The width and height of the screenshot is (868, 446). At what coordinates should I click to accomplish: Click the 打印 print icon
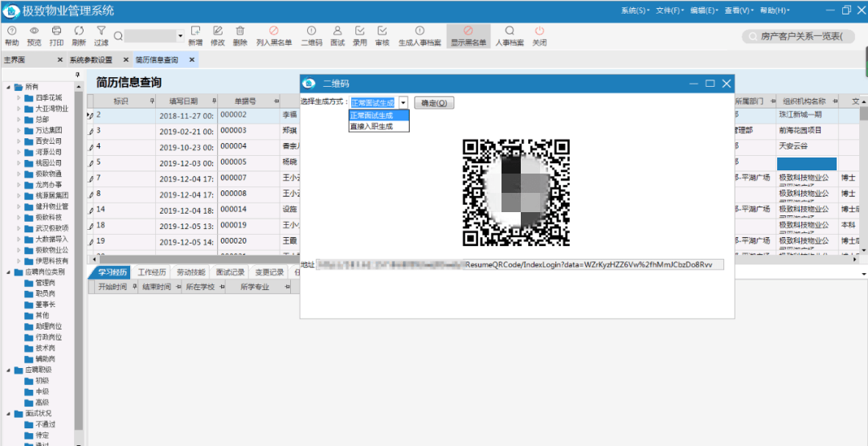56,31
